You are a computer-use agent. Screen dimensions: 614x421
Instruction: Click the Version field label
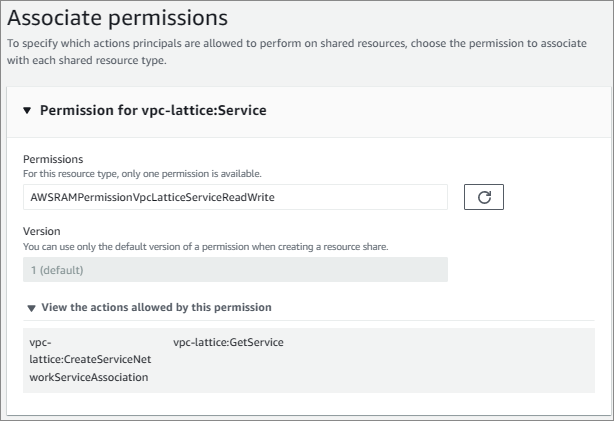tap(42, 230)
